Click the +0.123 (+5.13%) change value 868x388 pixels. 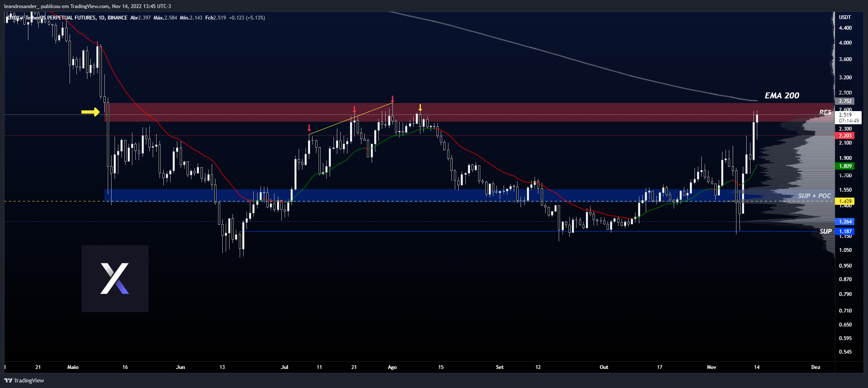[247, 18]
